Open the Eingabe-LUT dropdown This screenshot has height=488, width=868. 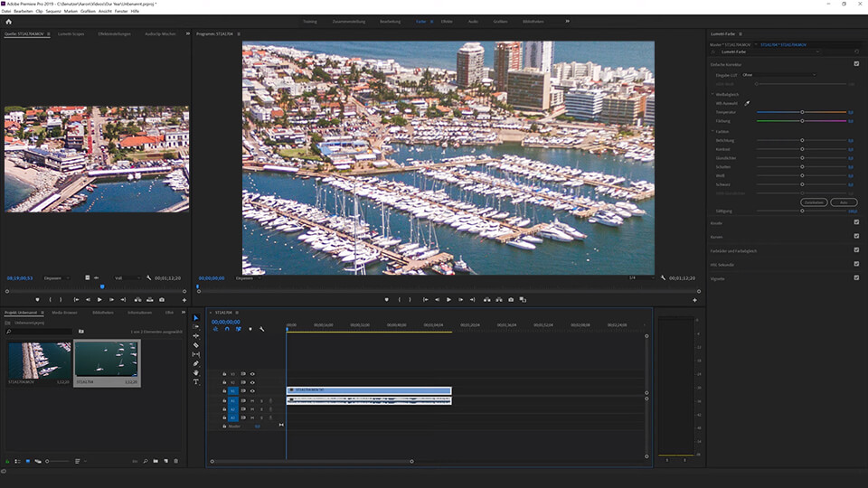click(778, 74)
